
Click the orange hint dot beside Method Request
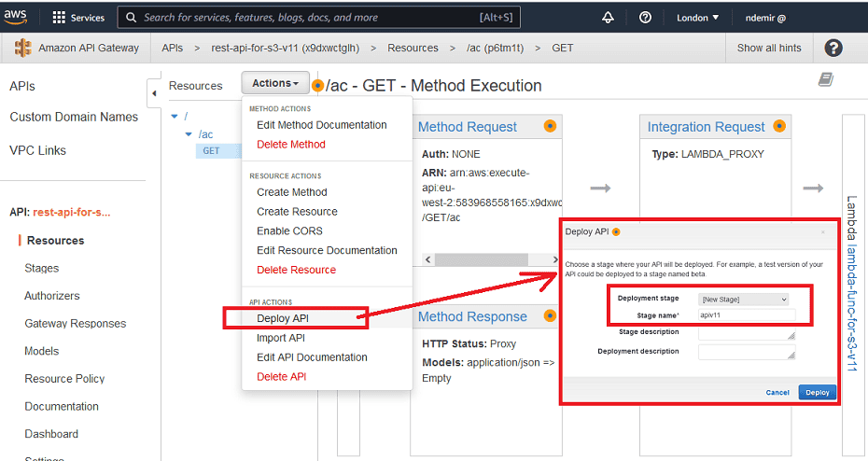pyautogui.click(x=550, y=127)
